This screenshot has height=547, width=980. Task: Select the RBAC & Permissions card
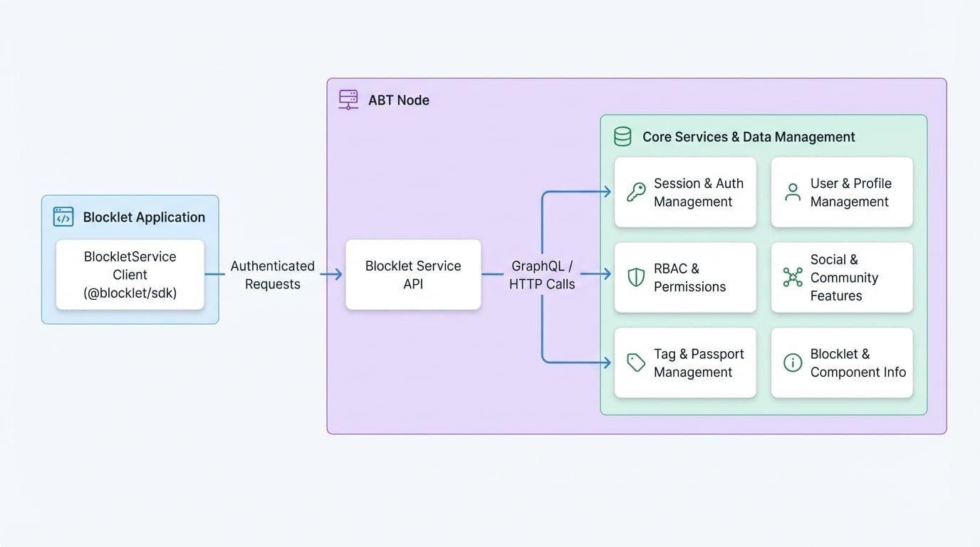685,278
